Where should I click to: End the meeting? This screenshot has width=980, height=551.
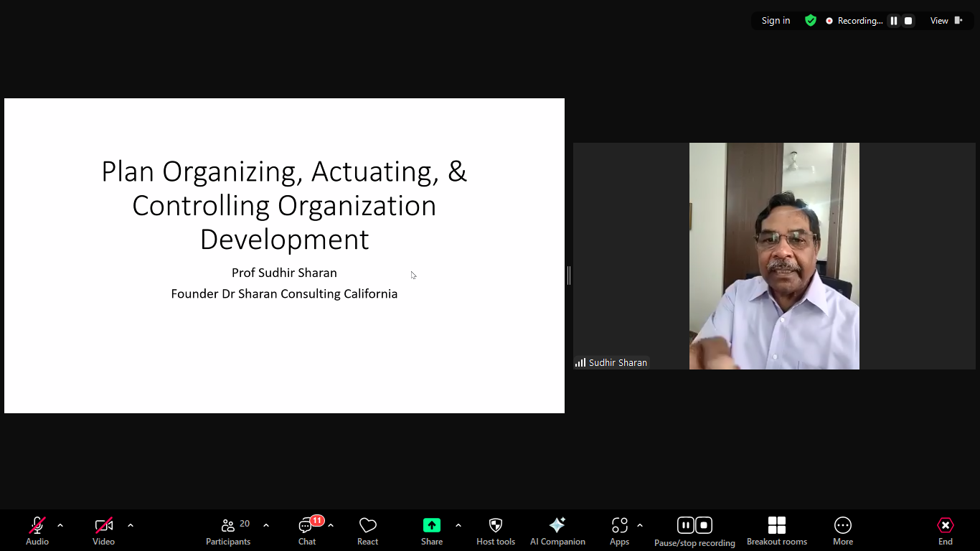pyautogui.click(x=945, y=530)
